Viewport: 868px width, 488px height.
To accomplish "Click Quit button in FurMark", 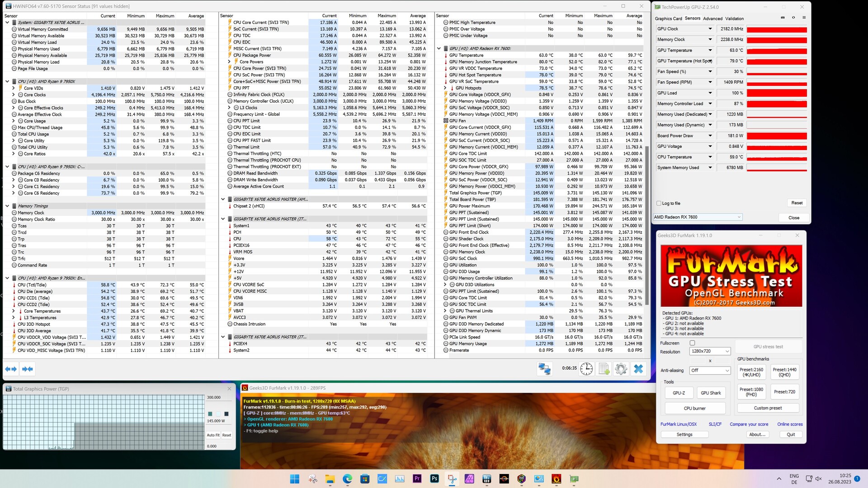I will (x=791, y=434).
